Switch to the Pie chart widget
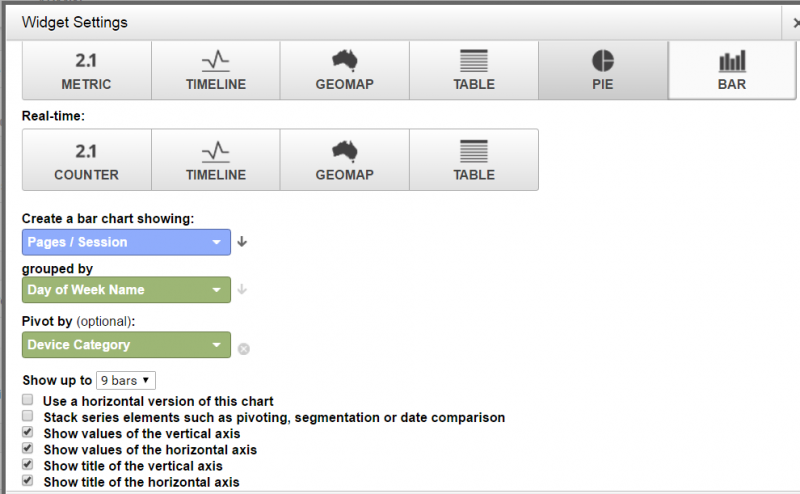Screen dimensions: 800x494 [x=603, y=70]
